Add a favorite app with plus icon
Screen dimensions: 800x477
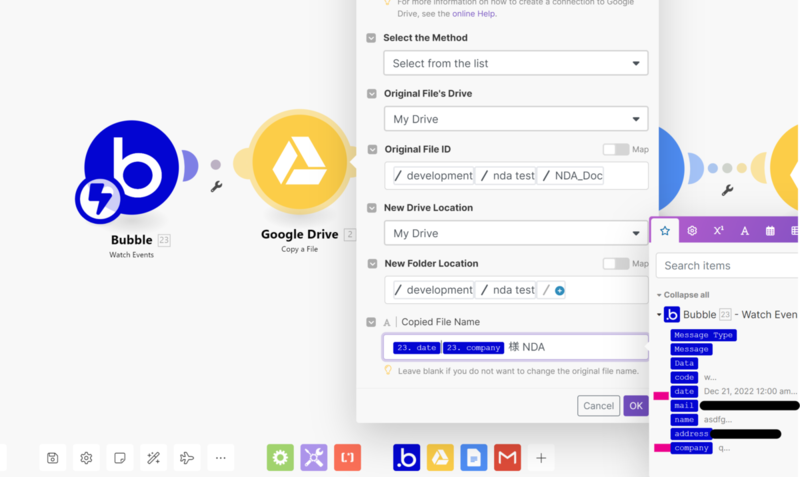tap(541, 458)
